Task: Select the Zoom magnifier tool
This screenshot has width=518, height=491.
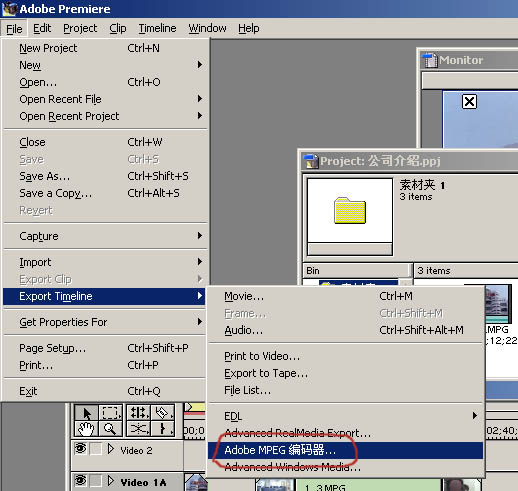Action: point(110,429)
